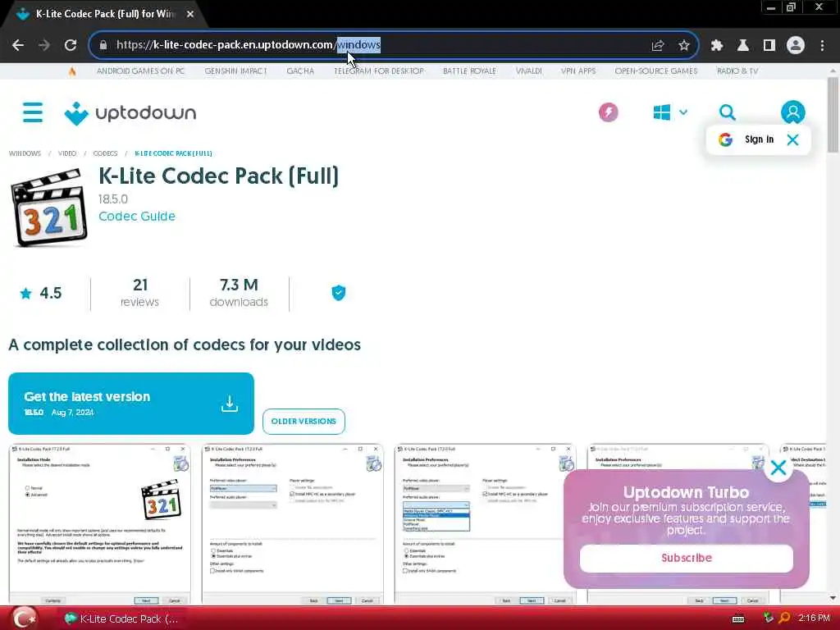Open the VPN Apps category
840x630 pixels.
tap(578, 71)
